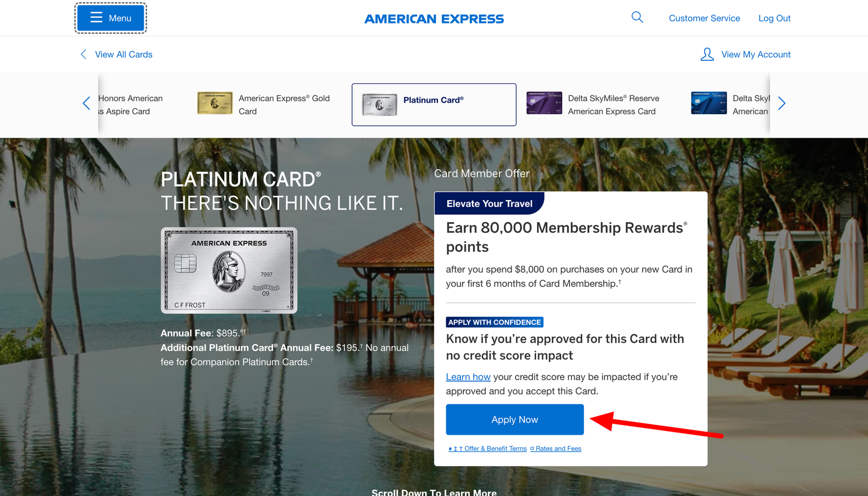Select the Platinum Card tab
868x496 pixels.
click(x=434, y=105)
